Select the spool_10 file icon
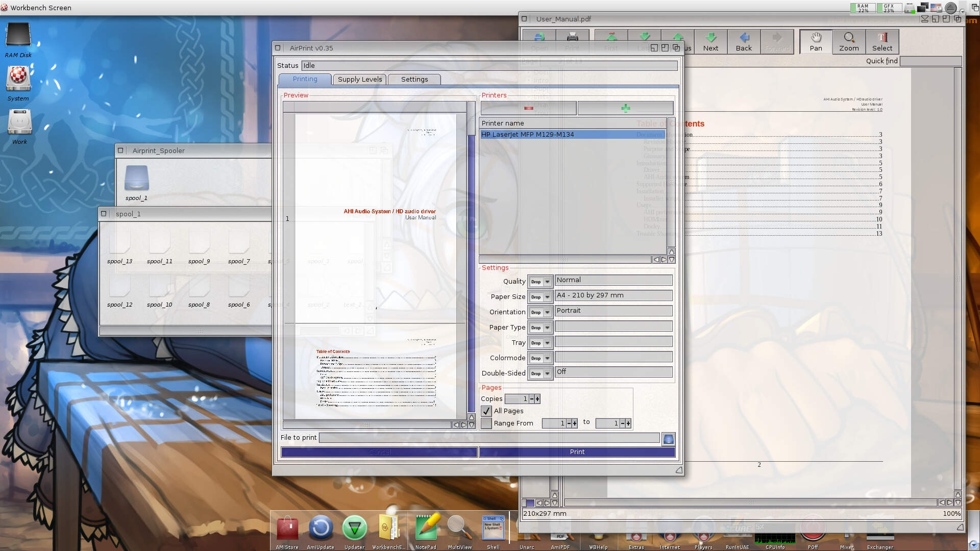This screenshot has height=551, width=980. [159, 286]
